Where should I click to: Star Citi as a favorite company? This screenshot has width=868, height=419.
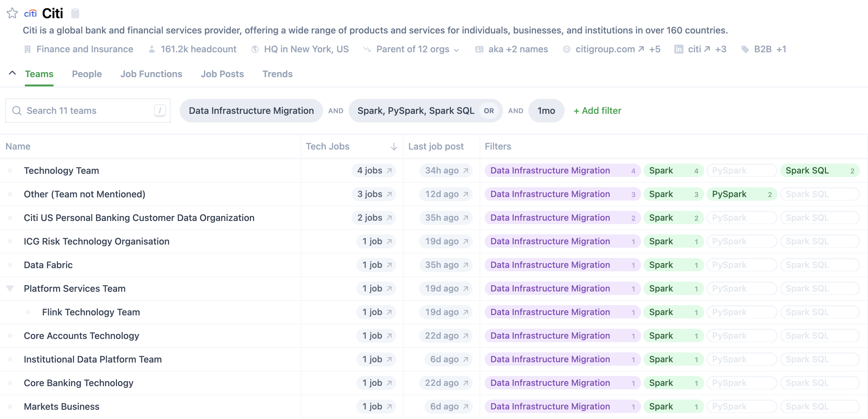[12, 13]
